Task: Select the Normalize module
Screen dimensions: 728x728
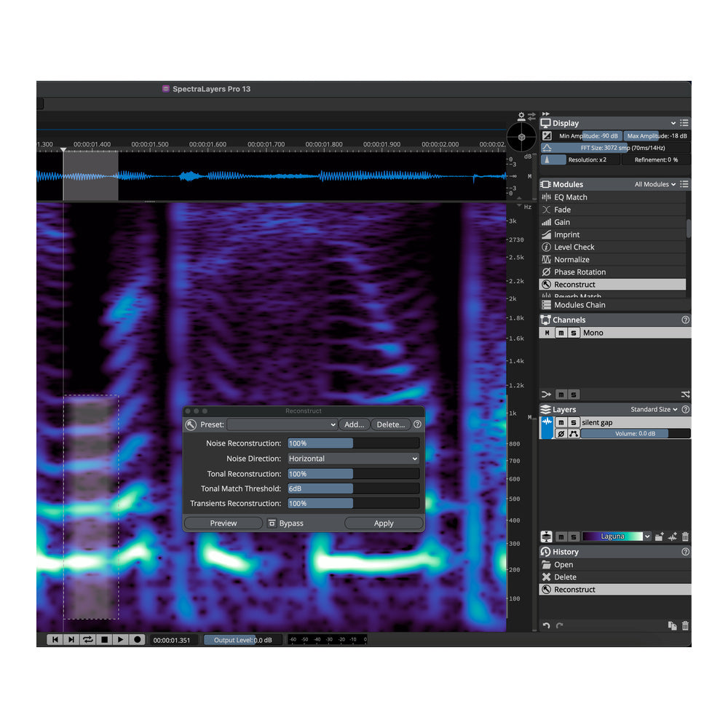Action: (x=612, y=260)
